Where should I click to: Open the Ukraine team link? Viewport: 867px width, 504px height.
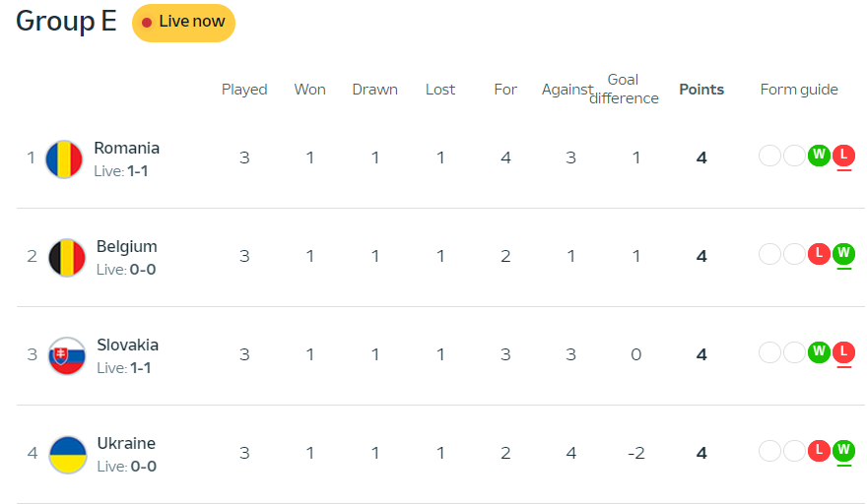pos(126,443)
